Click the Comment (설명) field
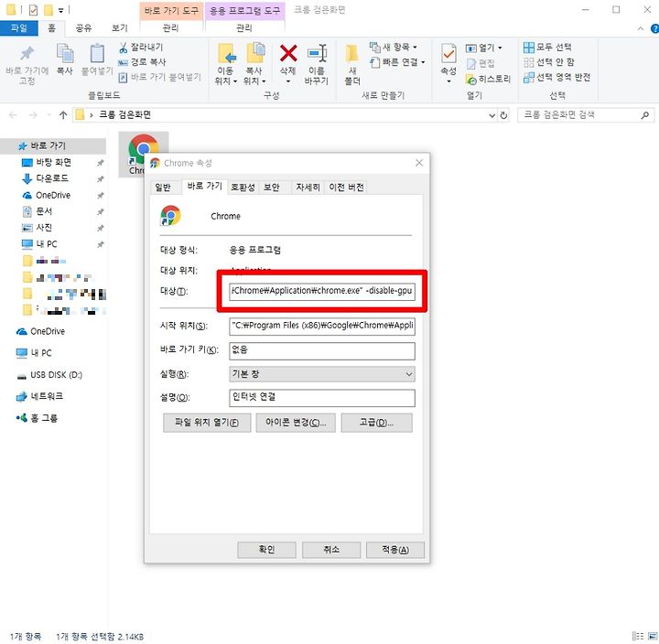Image resolution: width=659 pixels, height=644 pixels. click(322, 397)
